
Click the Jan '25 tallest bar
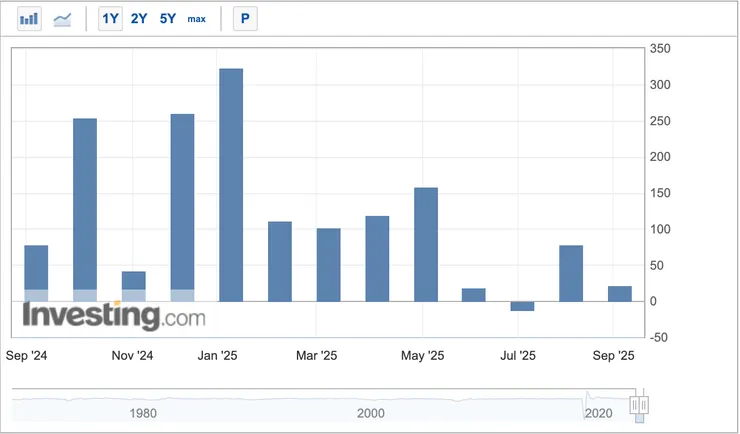[x=231, y=185]
